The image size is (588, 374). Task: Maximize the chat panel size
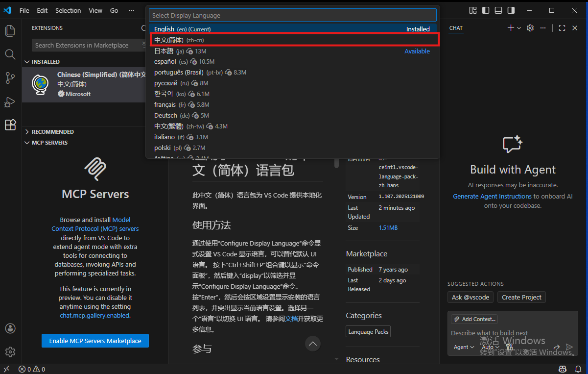562,28
